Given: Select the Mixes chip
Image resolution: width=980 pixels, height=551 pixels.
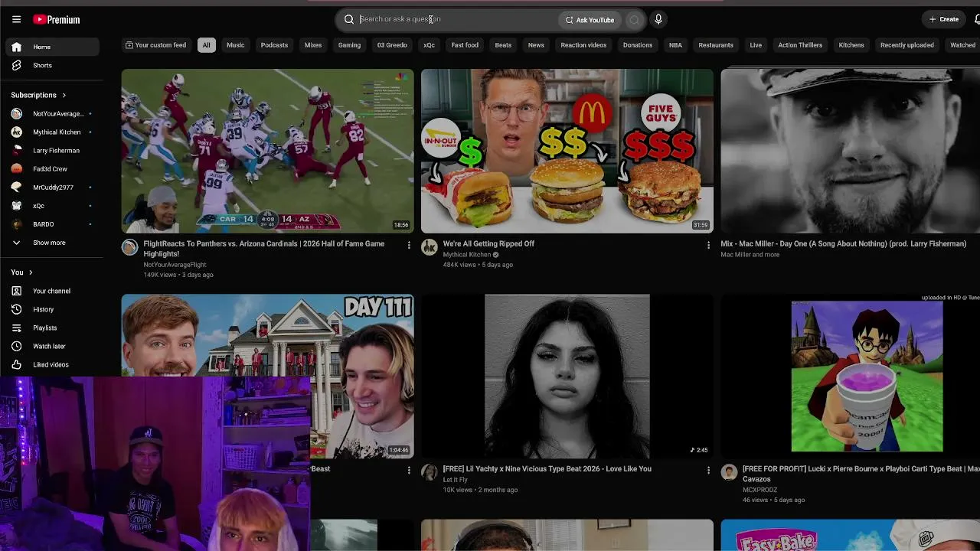Looking at the screenshot, I should pyautogui.click(x=313, y=45).
